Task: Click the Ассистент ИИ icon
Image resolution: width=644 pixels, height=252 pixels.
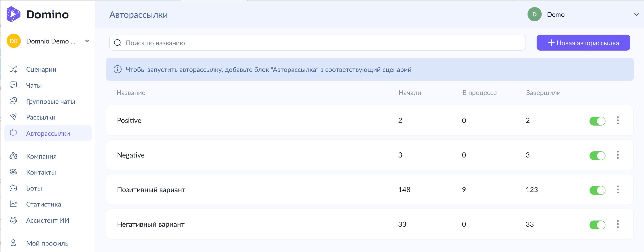Action: point(13,220)
